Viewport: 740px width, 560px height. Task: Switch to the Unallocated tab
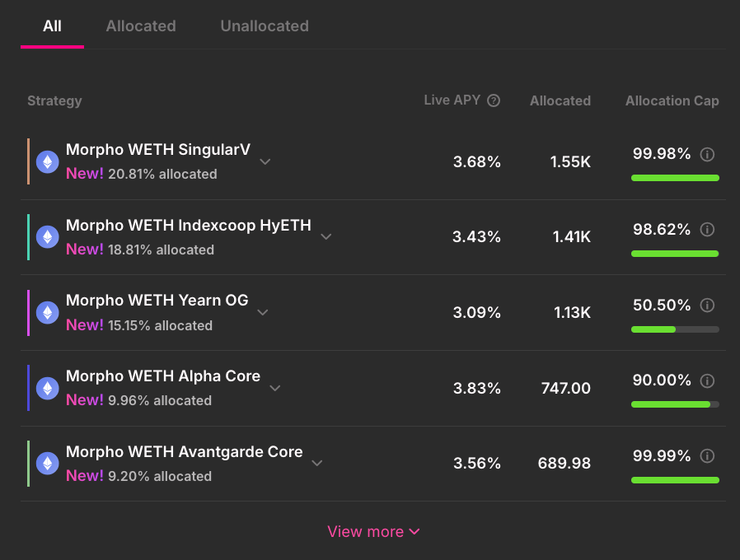265,26
